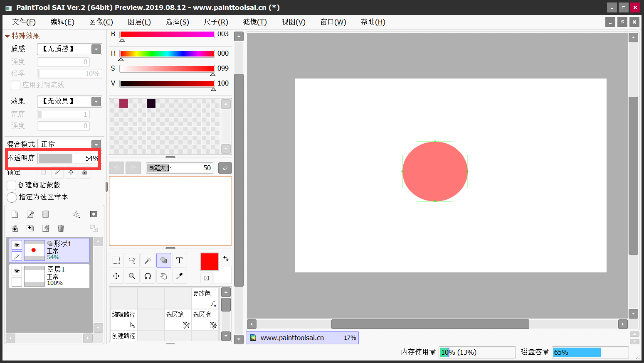Click the redo arrow button
644x363 pixels.
133,168
